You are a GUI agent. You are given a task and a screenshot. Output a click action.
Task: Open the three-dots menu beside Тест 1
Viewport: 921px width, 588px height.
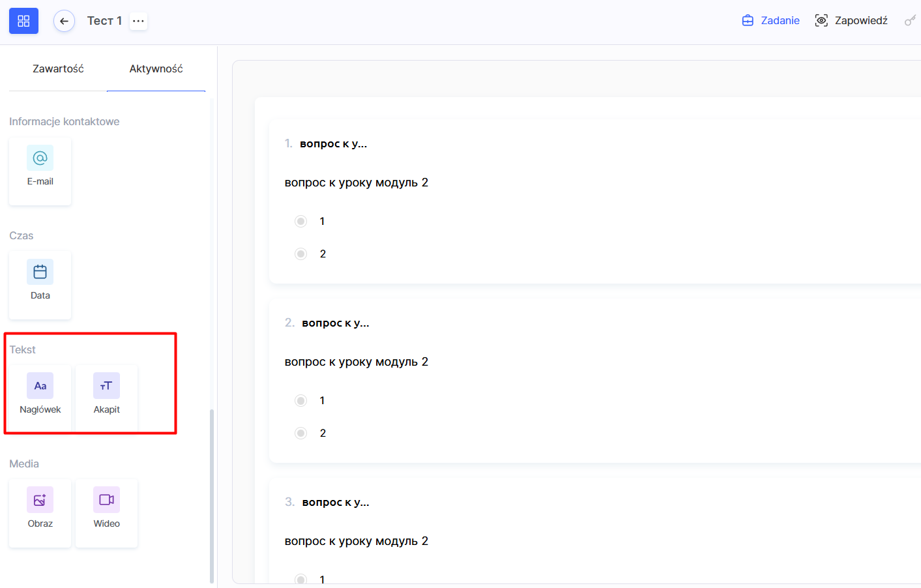pyautogui.click(x=138, y=21)
